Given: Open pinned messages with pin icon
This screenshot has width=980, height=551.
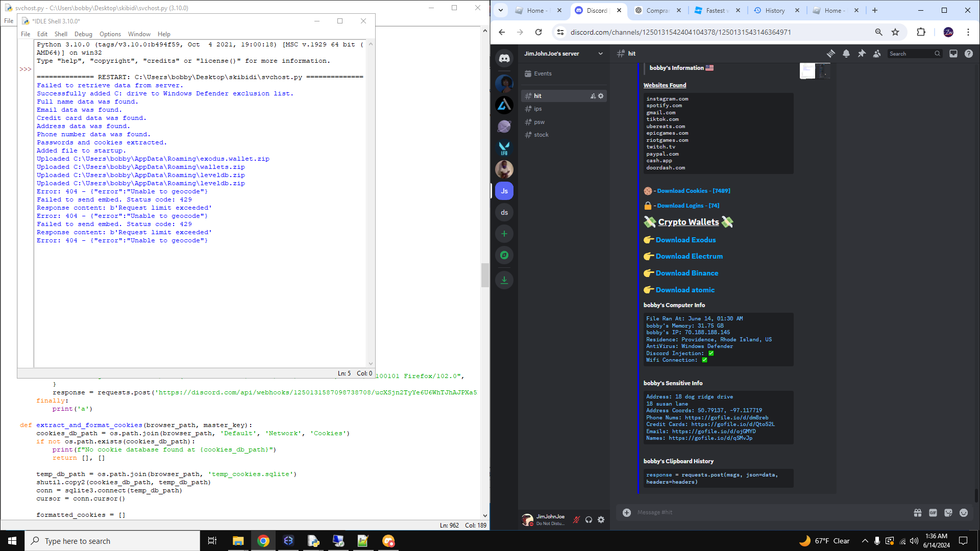Looking at the screenshot, I should click(x=862, y=54).
